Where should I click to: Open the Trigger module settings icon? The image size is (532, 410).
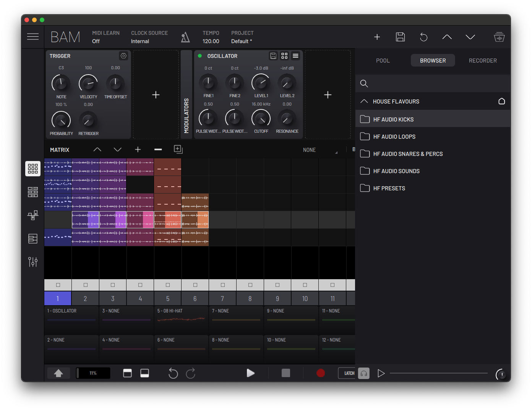(x=123, y=56)
